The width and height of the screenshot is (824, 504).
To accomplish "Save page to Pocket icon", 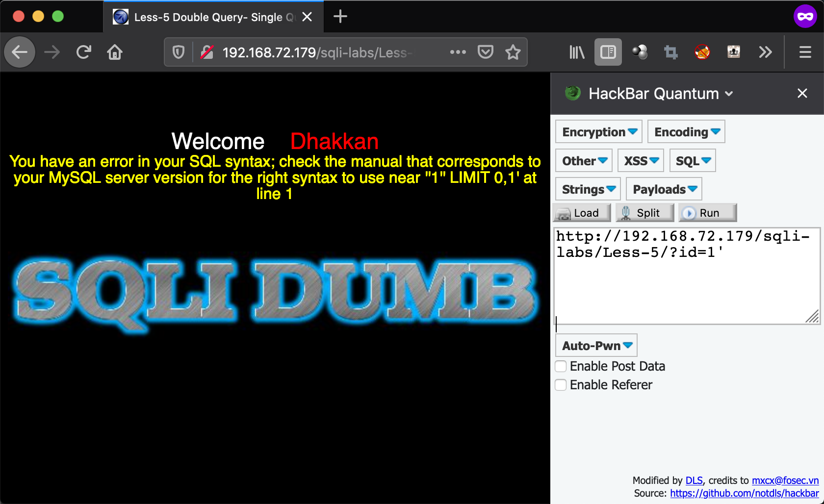I will click(485, 52).
